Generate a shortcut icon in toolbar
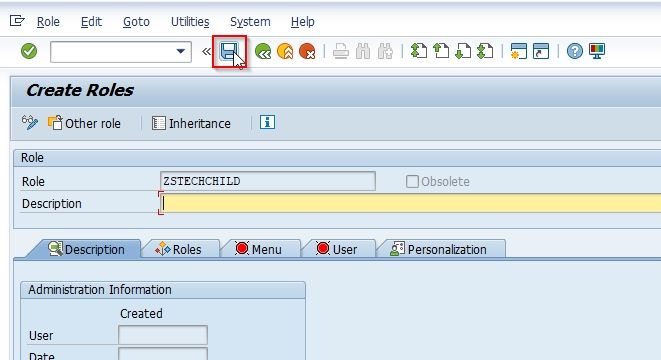Viewport: 661px width, 360px height. click(541, 51)
